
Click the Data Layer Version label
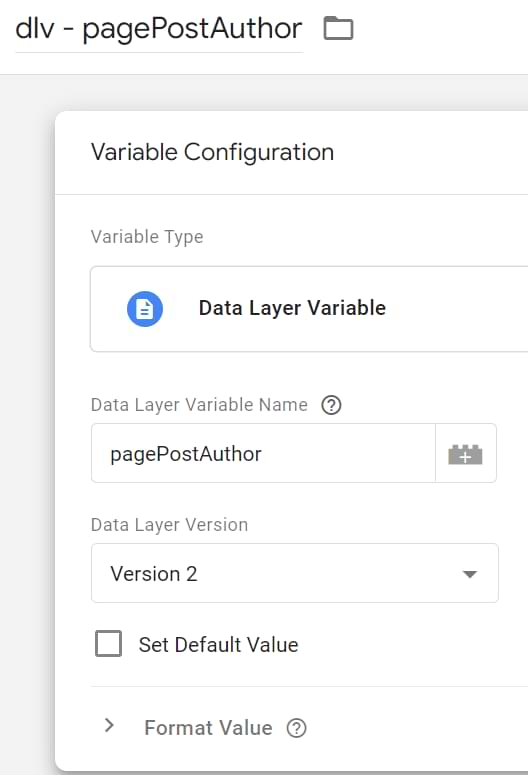click(169, 525)
